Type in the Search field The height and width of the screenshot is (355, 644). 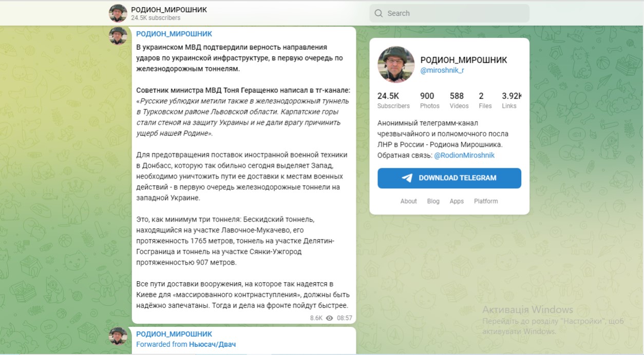[454, 13]
